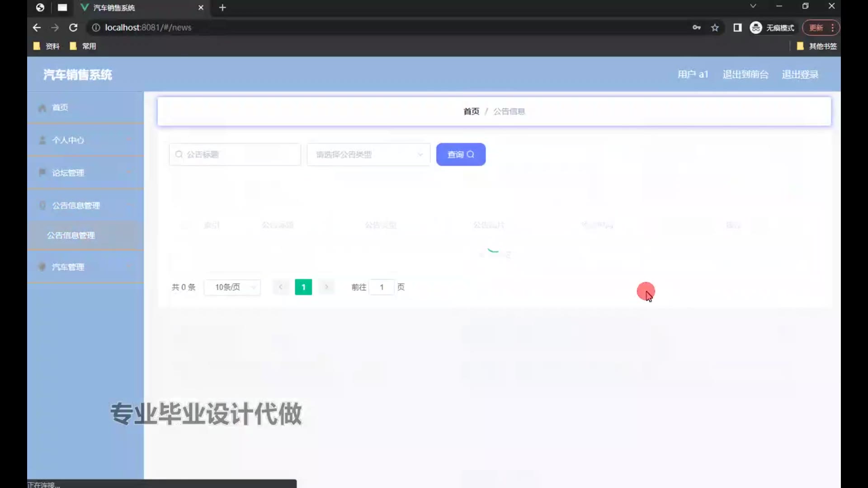Collapse the 公告信息管理 parent menu
This screenshot has height=488, width=868.
[85, 205]
